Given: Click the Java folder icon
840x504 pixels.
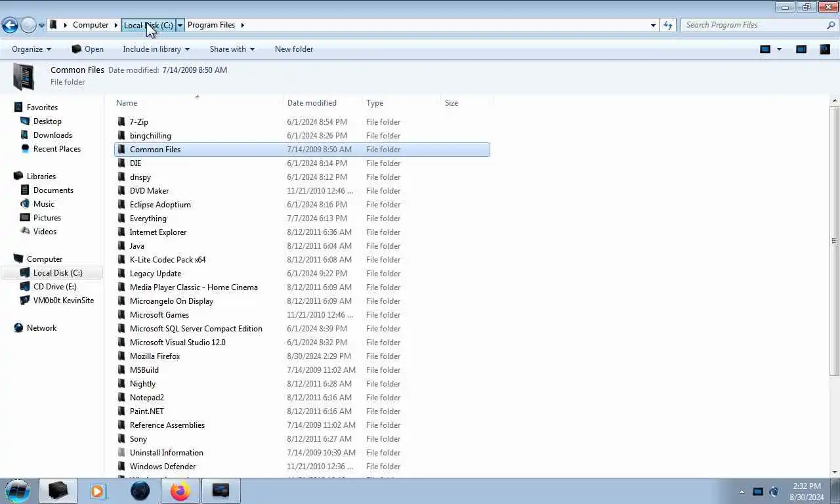Looking at the screenshot, I should click(121, 246).
